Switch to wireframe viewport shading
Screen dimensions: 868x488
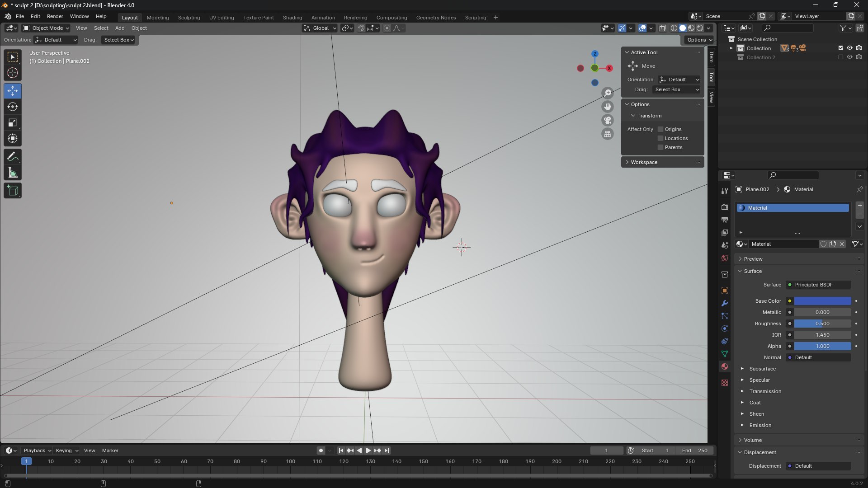674,28
